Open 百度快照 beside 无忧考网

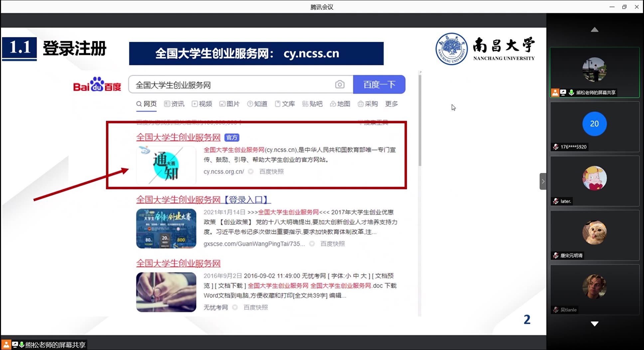click(x=255, y=307)
